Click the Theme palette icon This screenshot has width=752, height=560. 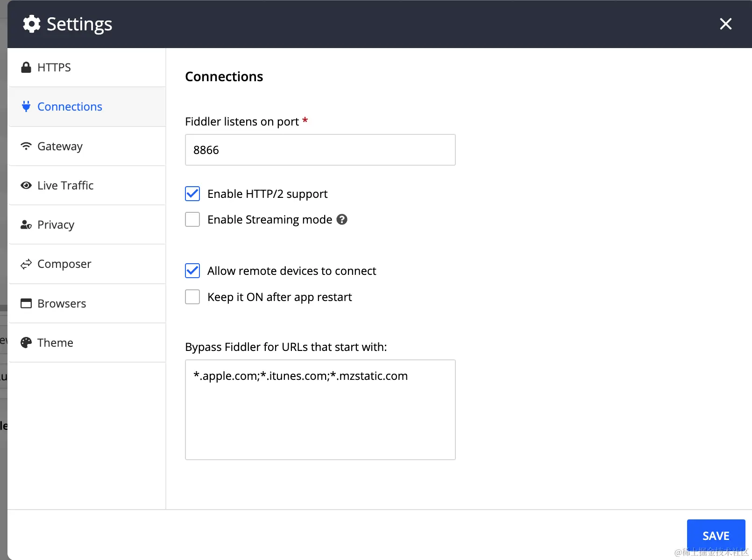click(26, 343)
